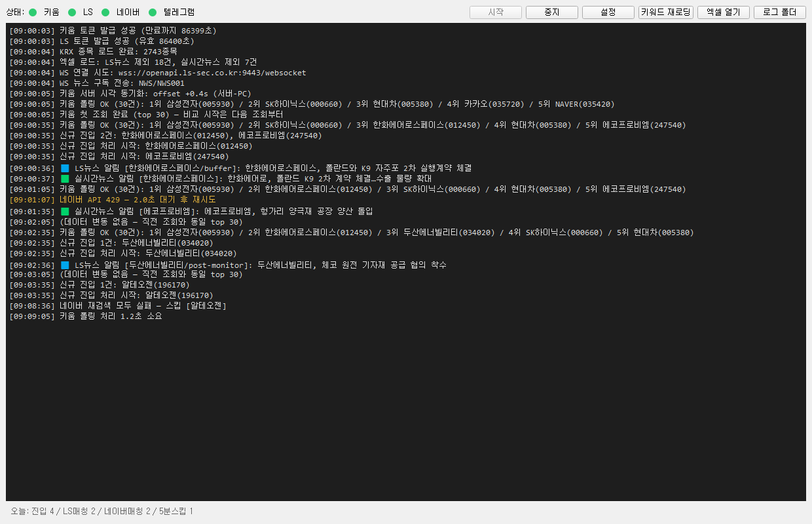
Task: Click the green LS status indicator dot
Action: pyautogui.click(x=72, y=12)
